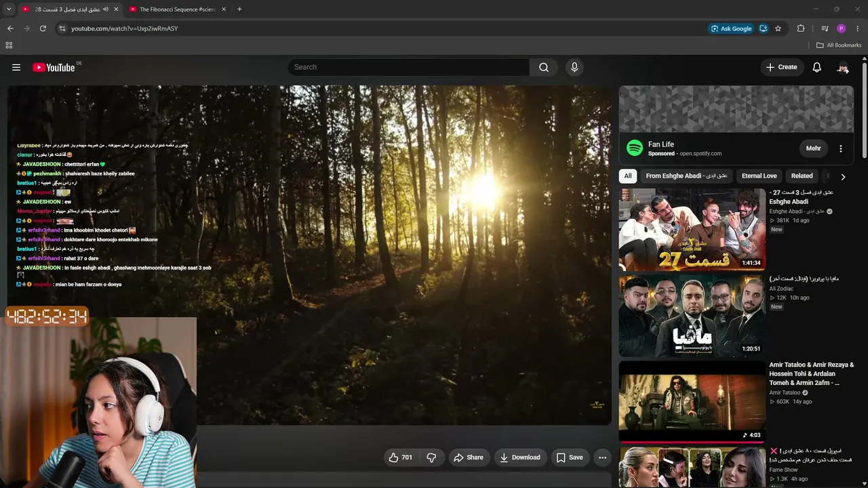868x488 pixels.
Task: Bookmark this page with the star
Action: (778, 28)
